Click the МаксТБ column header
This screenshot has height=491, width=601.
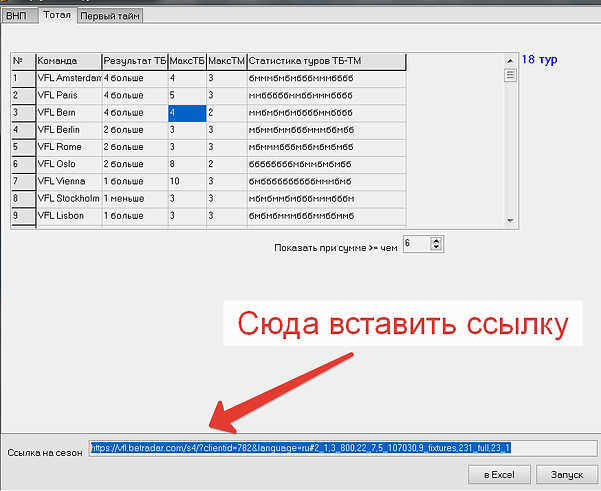click(186, 62)
